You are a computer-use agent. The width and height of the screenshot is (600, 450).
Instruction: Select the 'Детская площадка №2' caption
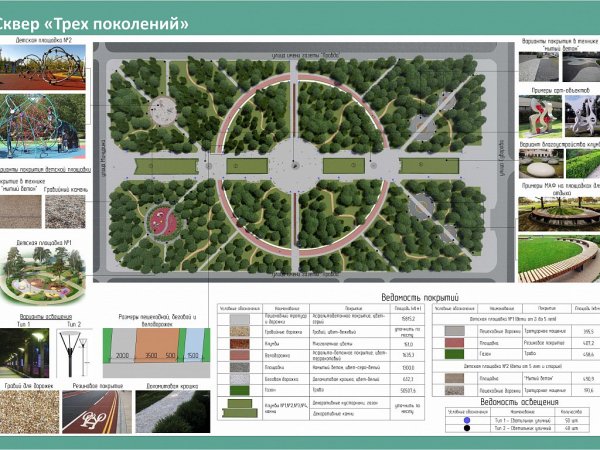pos(44,40)
